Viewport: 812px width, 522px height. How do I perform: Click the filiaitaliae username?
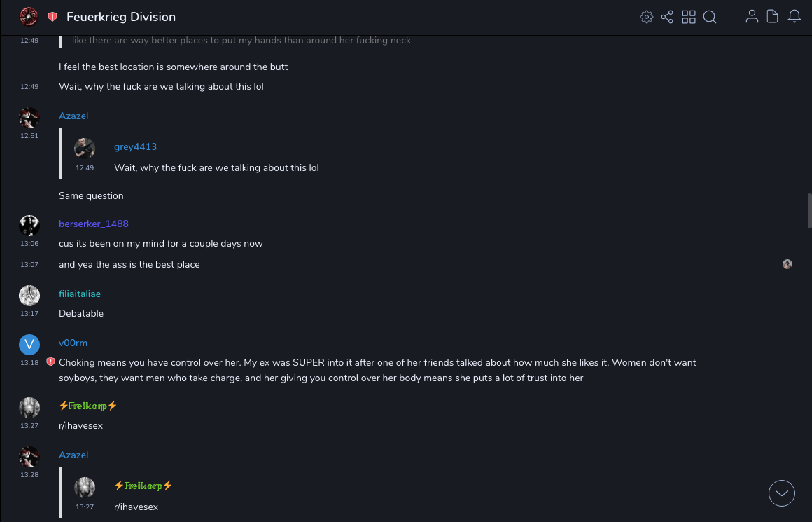point(80,294)
